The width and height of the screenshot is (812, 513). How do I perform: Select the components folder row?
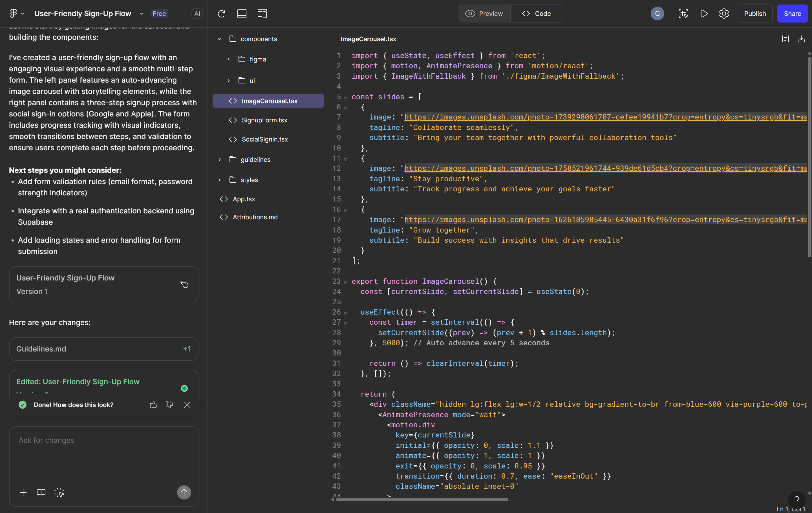click(x=268, y=39)
